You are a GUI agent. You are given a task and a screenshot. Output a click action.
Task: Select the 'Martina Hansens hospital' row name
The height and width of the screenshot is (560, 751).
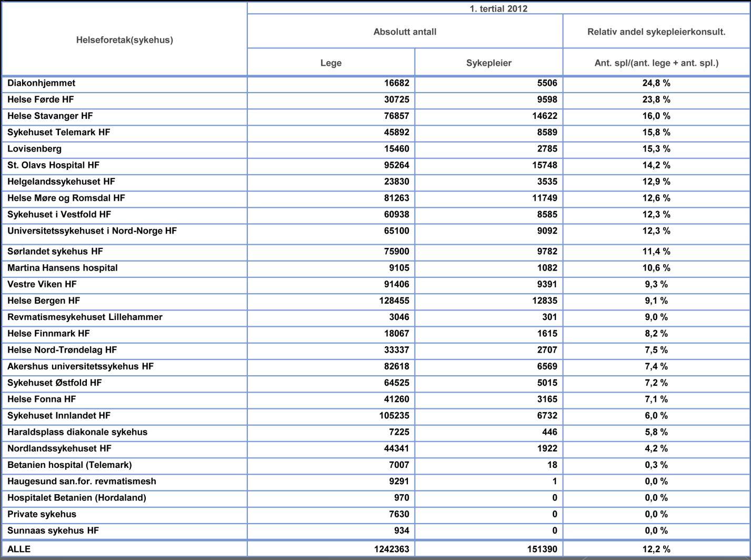click(x=63, y=267)
